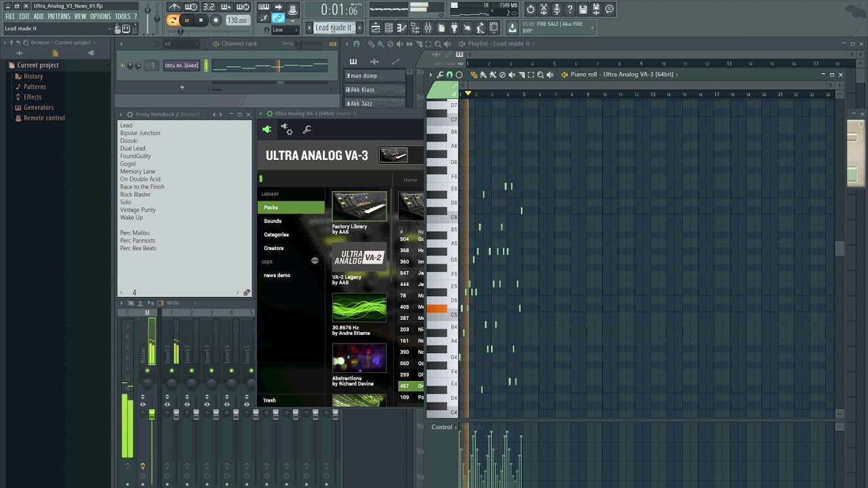
Task: Toggle pattern/song mode button
Action: [x=173, y=20]
